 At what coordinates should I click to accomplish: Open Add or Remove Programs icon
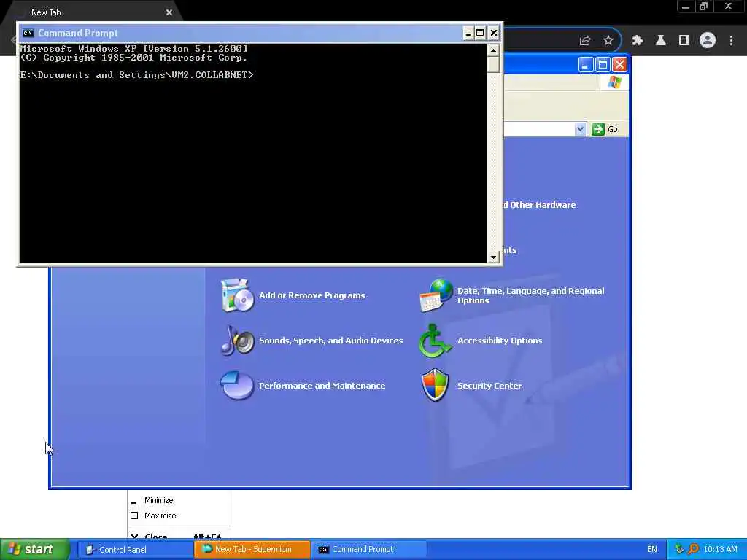click(x=237, y=295)
